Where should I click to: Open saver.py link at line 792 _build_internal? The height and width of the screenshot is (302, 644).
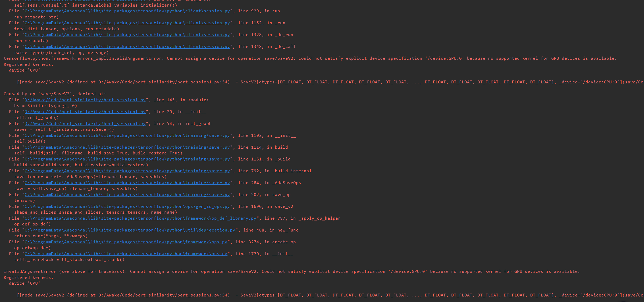(x=127, y=171)
